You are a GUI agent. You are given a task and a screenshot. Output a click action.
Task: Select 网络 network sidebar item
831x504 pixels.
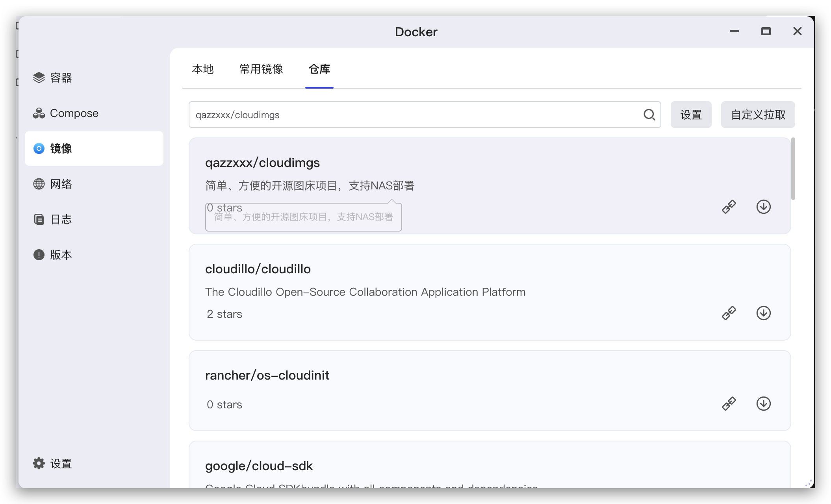60,184
